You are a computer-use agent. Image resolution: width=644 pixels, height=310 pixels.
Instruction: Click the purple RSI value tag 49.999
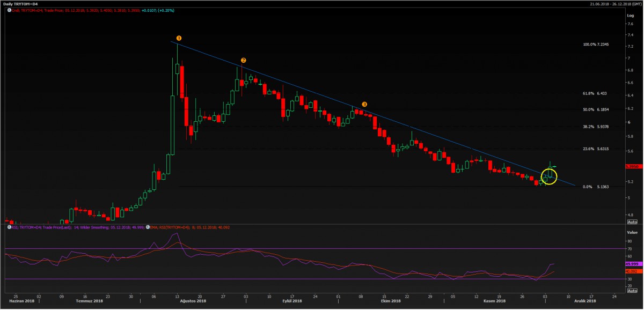(631, 264)
